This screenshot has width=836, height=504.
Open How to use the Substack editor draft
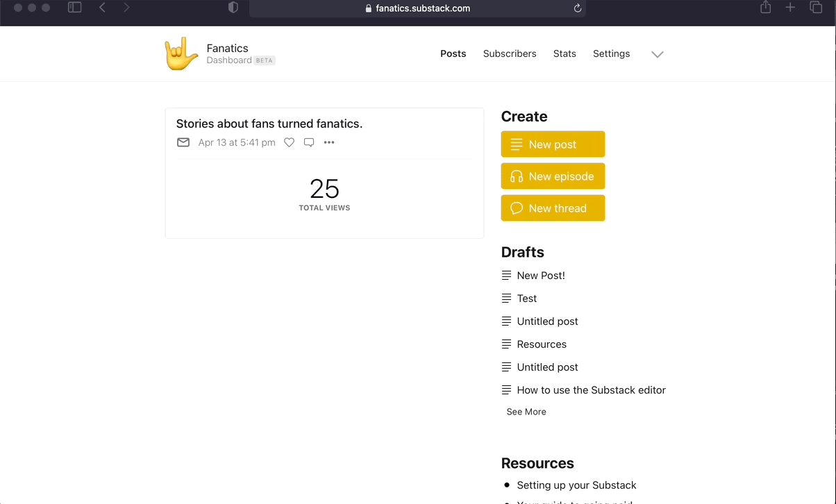point(592,390)
